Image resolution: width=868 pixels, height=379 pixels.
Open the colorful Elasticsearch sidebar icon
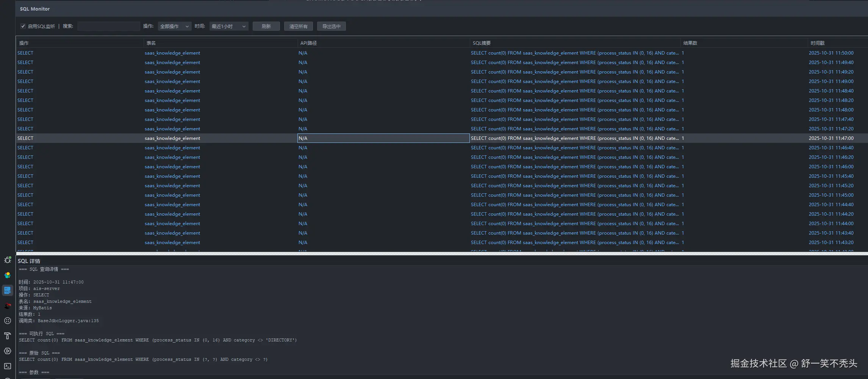8,275
